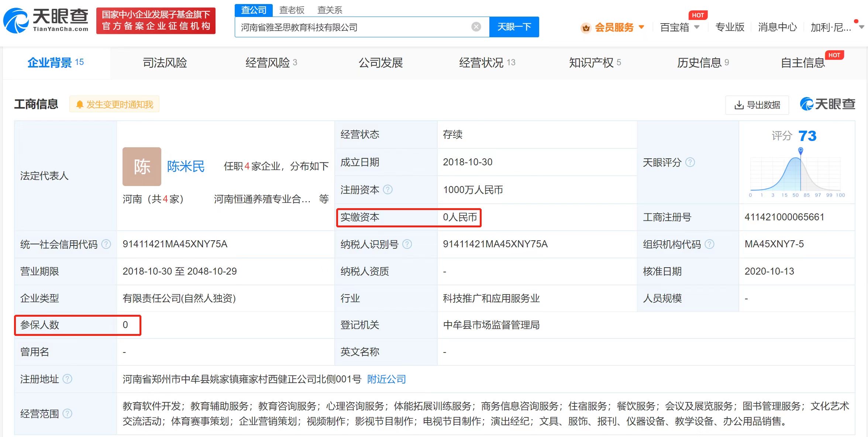
Task: Click the 天眼一下 search button
Action: [514, 26]
